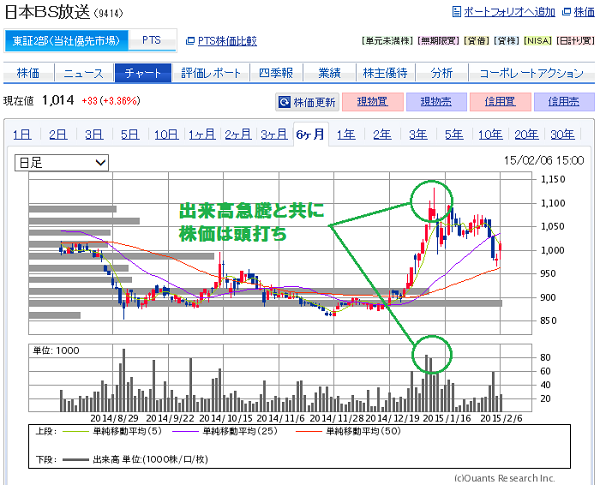Click the 日本BS放送 company title

(x=47, y=12)
